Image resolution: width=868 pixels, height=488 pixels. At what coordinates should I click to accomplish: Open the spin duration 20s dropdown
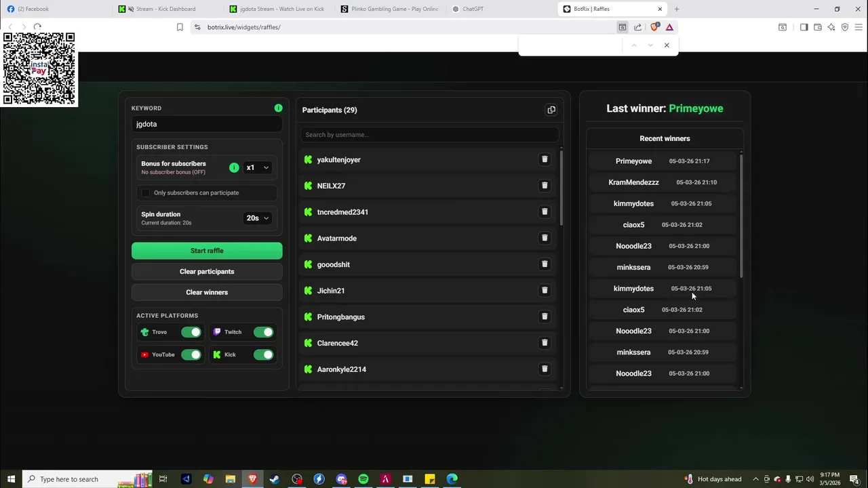(258, 218)
